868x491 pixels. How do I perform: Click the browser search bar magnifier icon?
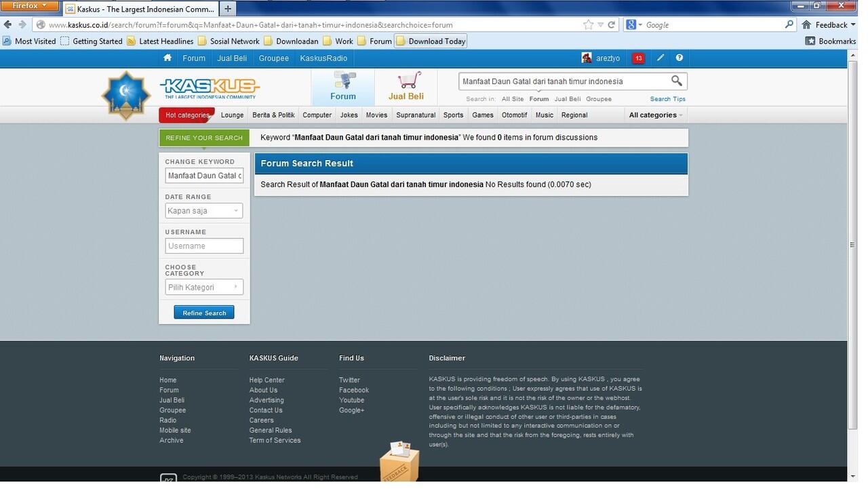click(x=789, y=24)
